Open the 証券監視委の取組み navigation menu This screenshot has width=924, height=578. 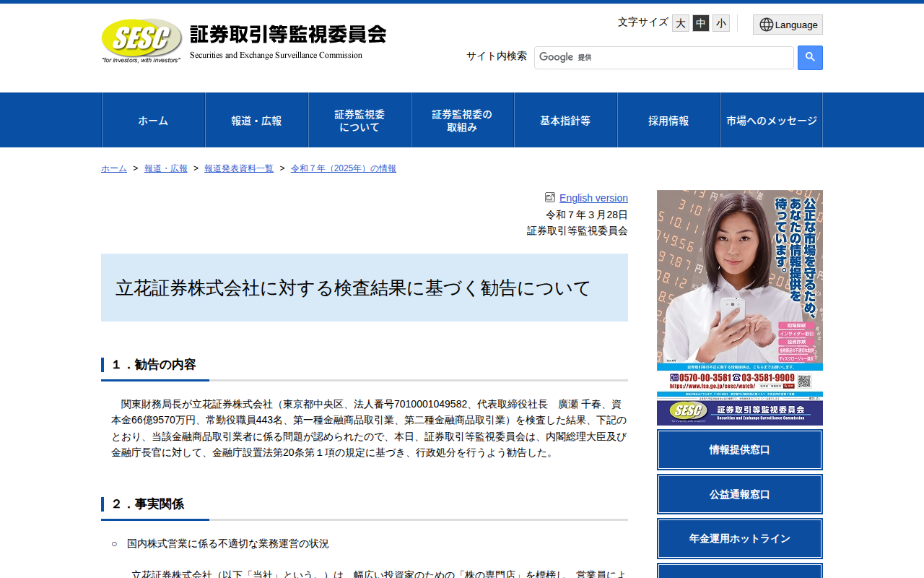coord(463,120)
